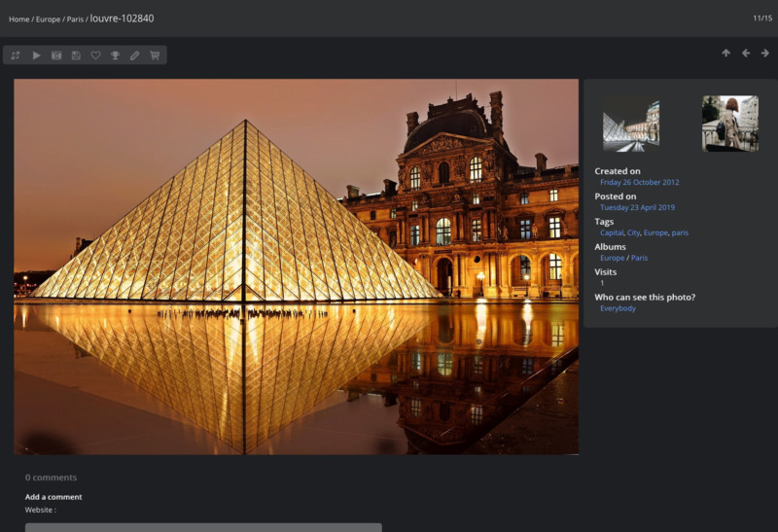Click the trophy icon in the toolbar
This screenshot has width=778, height=532.
[115, 55]
